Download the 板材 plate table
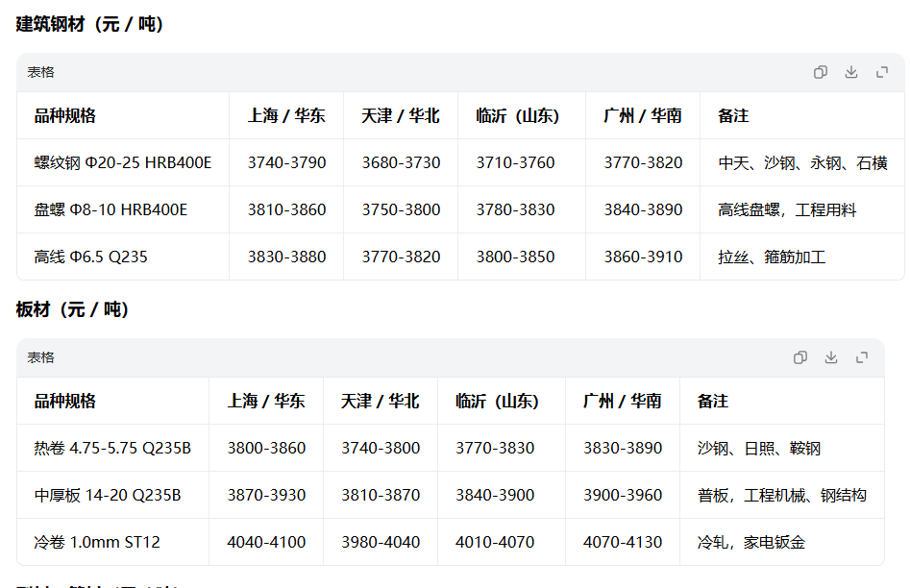 tap(831, 357)
